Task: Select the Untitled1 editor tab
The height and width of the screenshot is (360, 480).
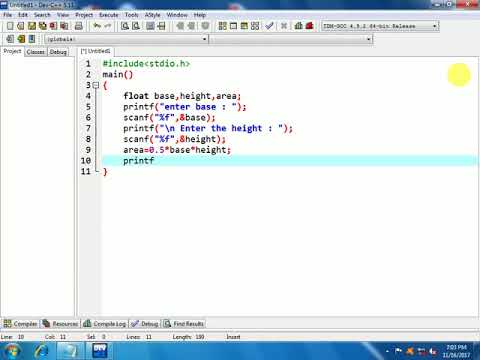Action: click(x=96, y=51)
